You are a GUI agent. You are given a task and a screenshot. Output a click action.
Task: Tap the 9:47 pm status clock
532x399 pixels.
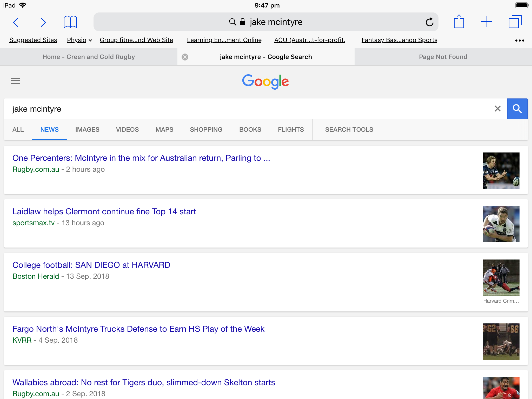[267, 5]
